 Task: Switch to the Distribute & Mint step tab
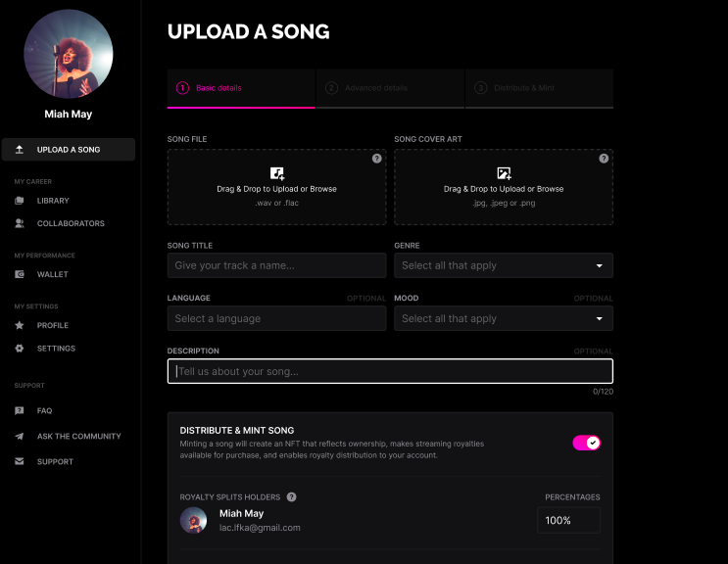(x=539, y=88)
